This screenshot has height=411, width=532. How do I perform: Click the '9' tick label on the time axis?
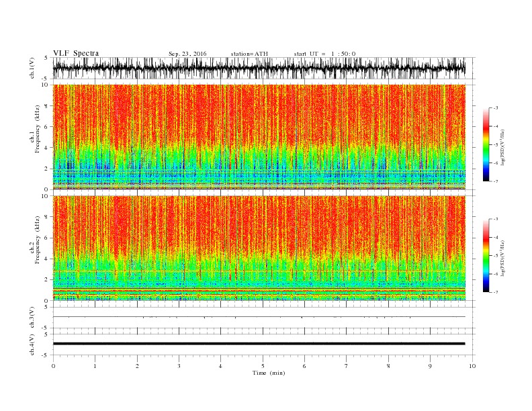click(x=430, y=366)
